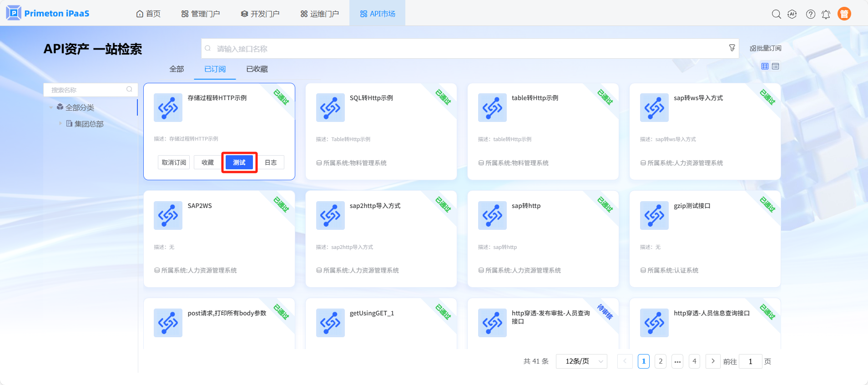Click the SQL转Http示例 API icon

click(x=330, y=108)
